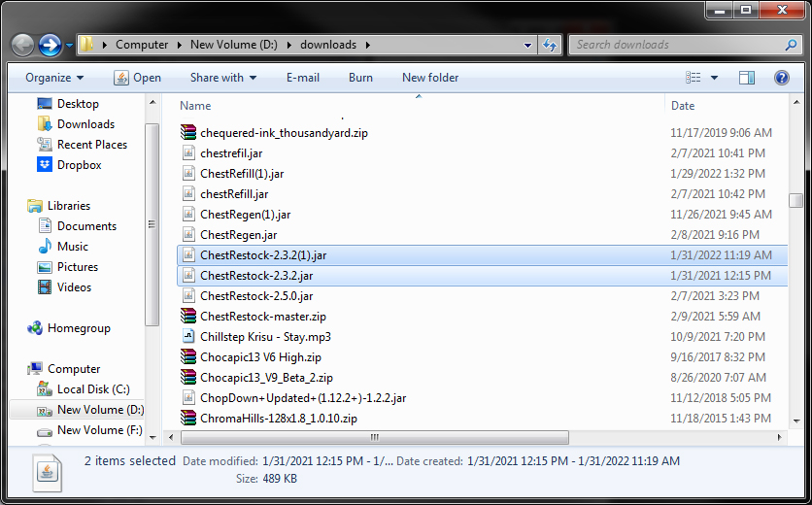Click downloads in the address breadcrumb

(328, 45)
